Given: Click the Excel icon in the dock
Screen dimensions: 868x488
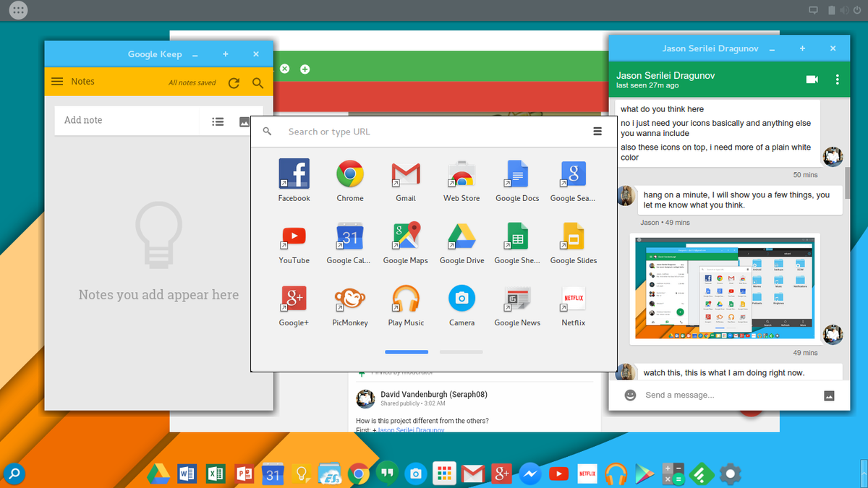Looking at the screenshot, I should coord(215,474).
